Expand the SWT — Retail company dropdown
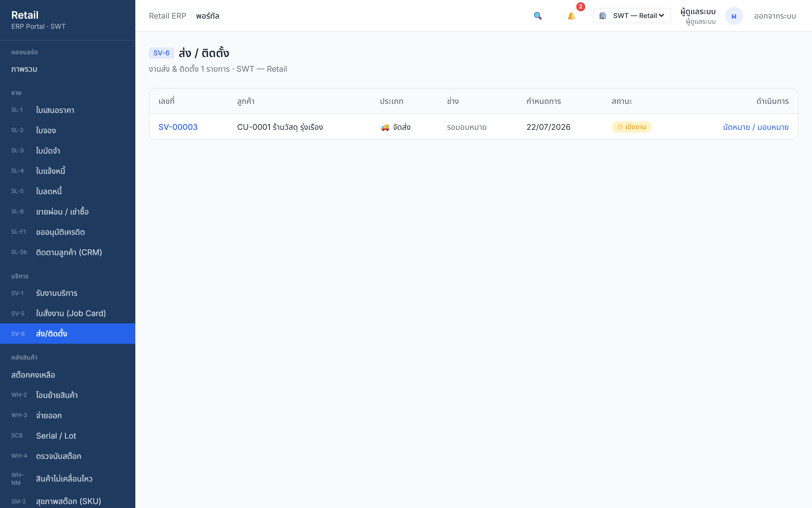 pos(632,16)
